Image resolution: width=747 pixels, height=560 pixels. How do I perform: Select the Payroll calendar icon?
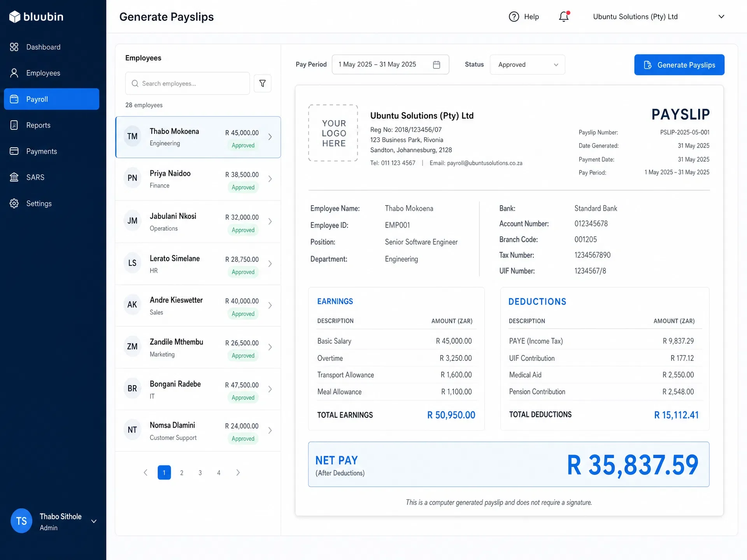[x=14, y=99]
